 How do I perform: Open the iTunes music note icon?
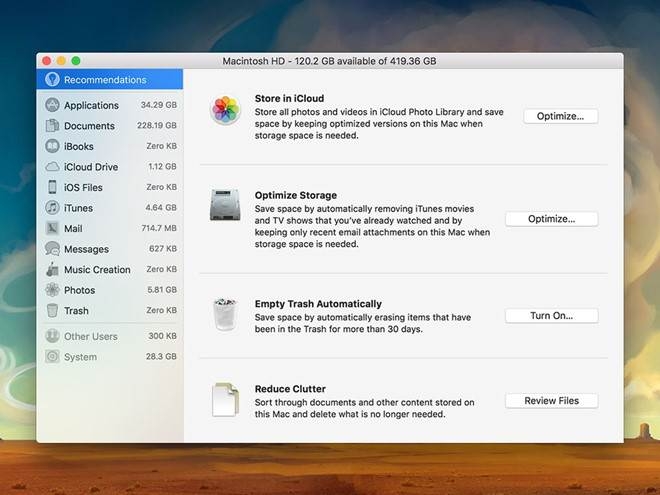[52, 208]
